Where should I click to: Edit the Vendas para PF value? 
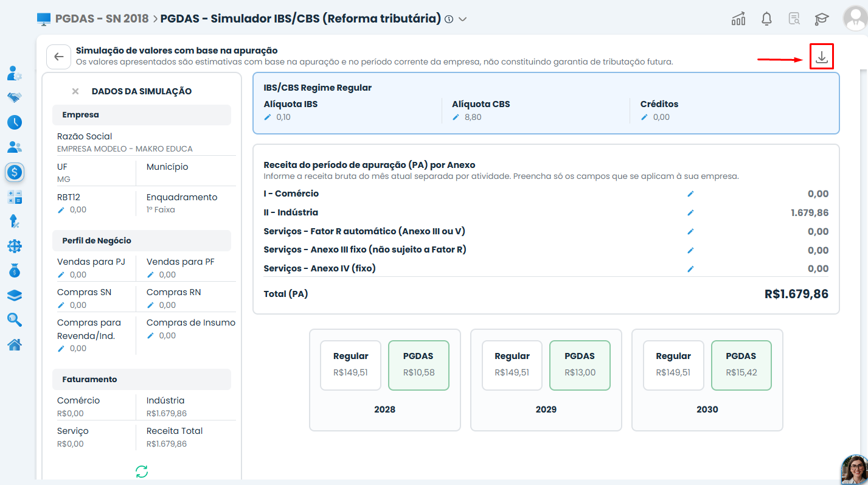[150, 274]
